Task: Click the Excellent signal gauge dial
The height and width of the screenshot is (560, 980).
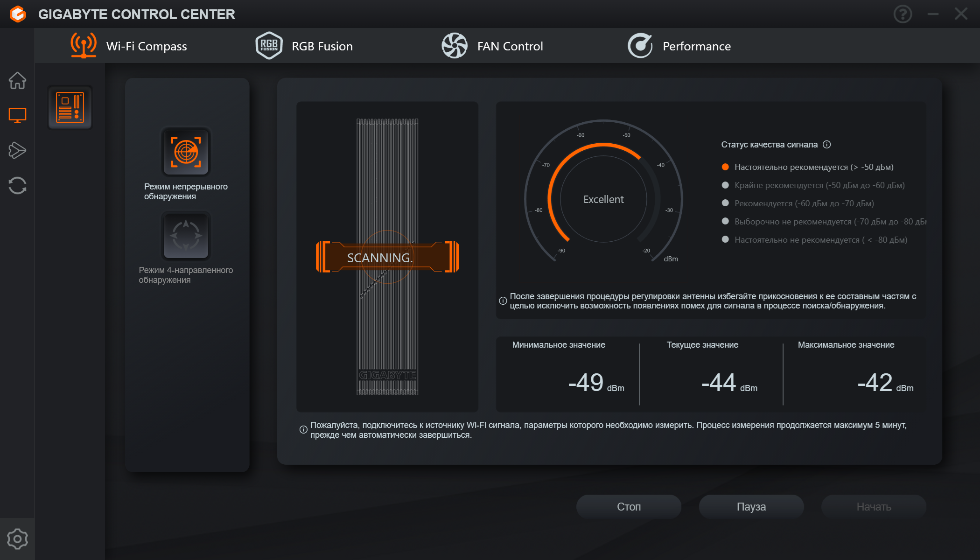Action: coord(603,199)
